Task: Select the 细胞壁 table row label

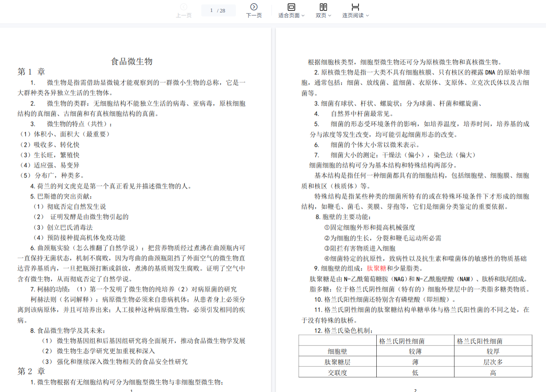Action: point(337,352)
